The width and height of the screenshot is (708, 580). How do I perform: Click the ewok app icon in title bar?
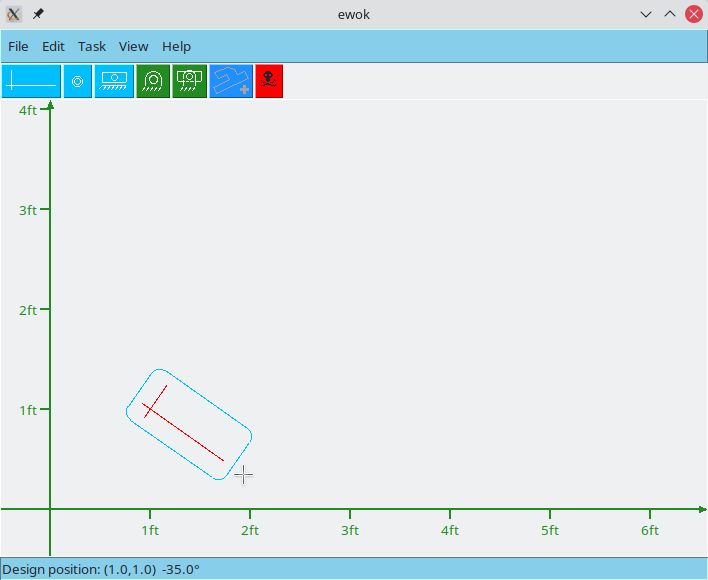pyautogui.click(x=14, y=14)
